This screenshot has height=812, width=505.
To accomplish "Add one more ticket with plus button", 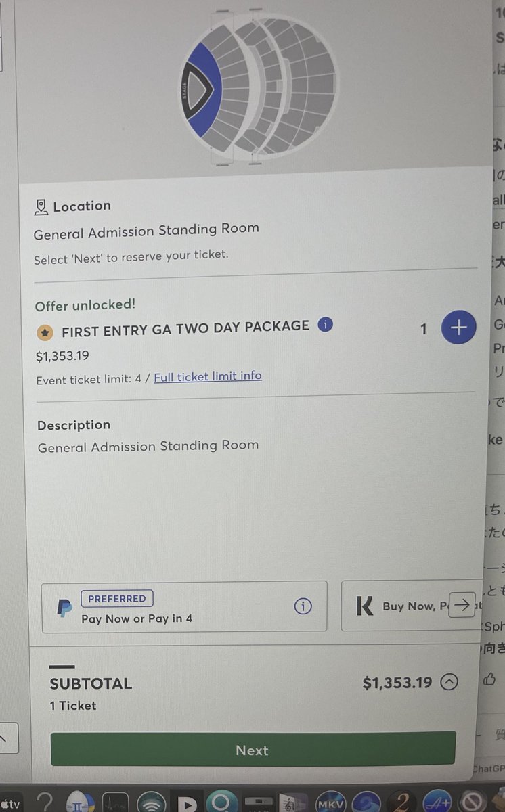I will pos(458,328).
